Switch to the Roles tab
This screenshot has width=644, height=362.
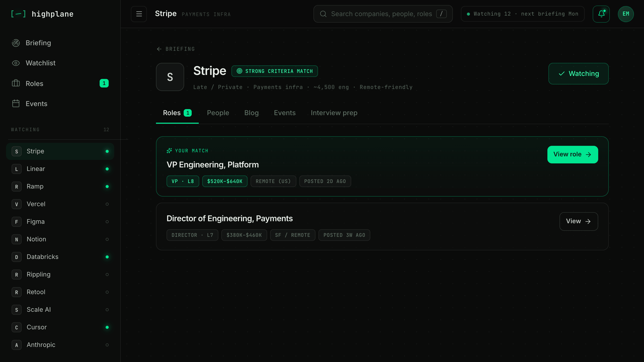(177, 113)
